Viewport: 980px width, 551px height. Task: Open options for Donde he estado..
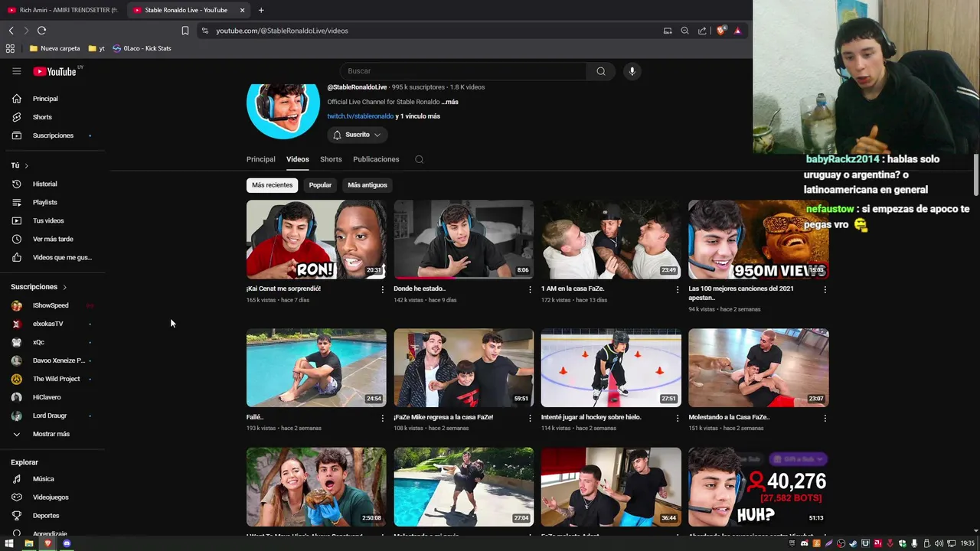point(530,290)
